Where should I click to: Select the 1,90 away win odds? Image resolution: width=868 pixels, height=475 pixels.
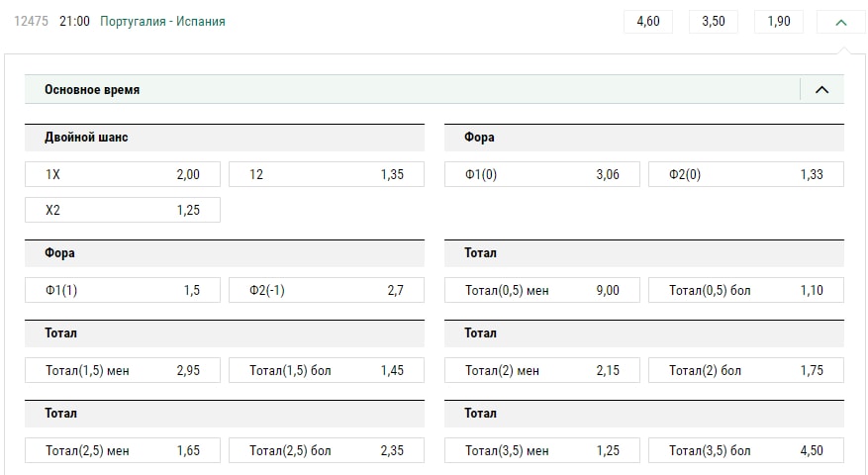[x=779, y=21]
